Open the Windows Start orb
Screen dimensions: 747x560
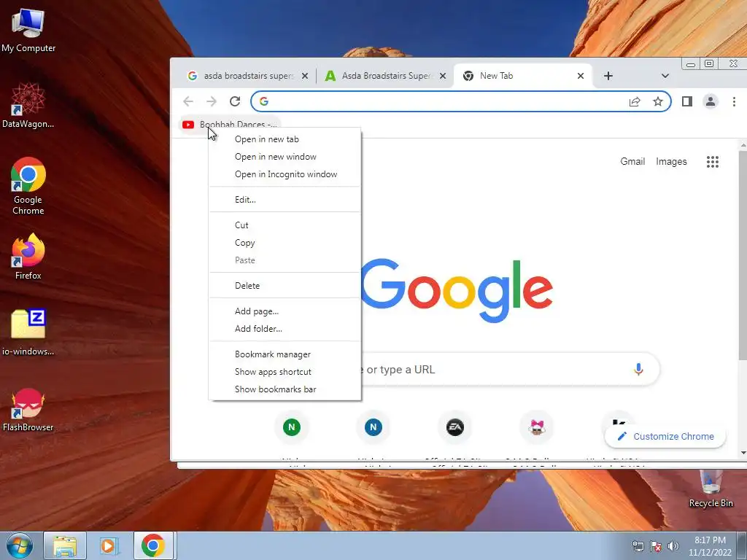pyautogui.click(x=20, y=546)
